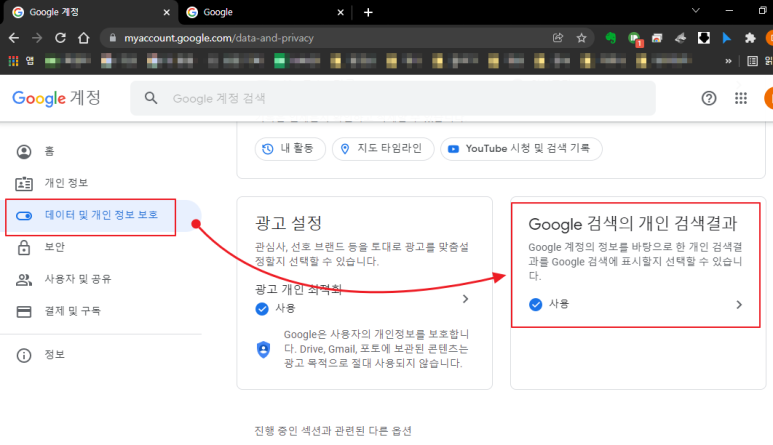Go back to the previous page
Image resolution: width=773 pixels, height=445 pixels.
[x=14, y=38]
